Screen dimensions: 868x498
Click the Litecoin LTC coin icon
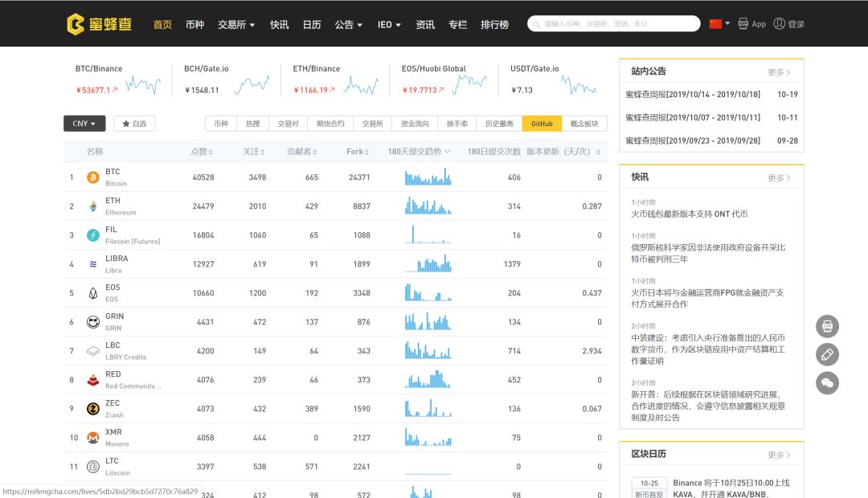click(93, 467)
